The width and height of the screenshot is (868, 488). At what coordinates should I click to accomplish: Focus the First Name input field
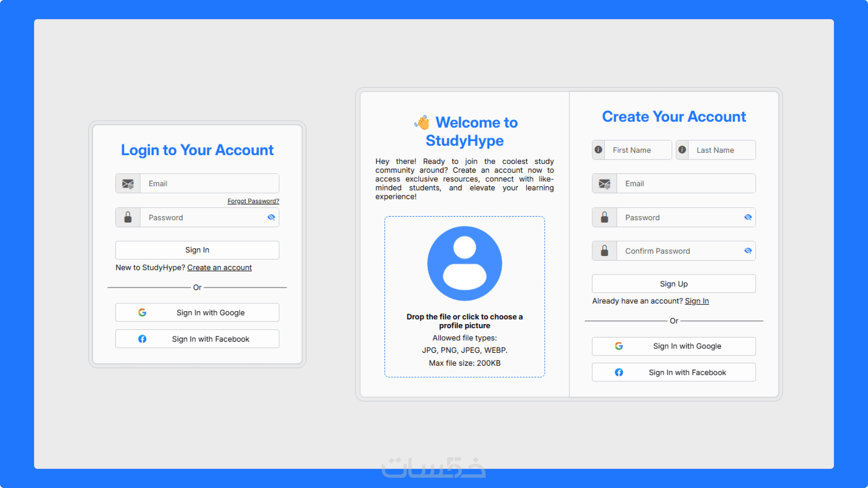[x=638, y=150]
